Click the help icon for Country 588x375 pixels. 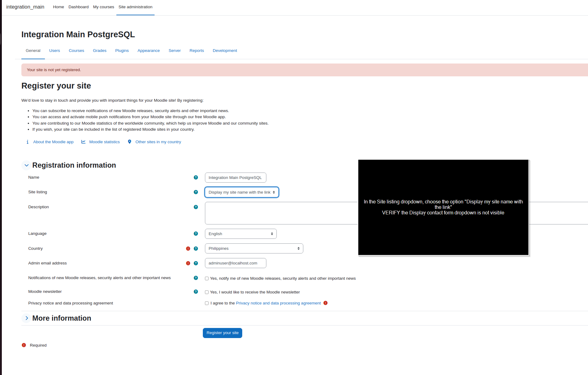[x=196, y=249]
